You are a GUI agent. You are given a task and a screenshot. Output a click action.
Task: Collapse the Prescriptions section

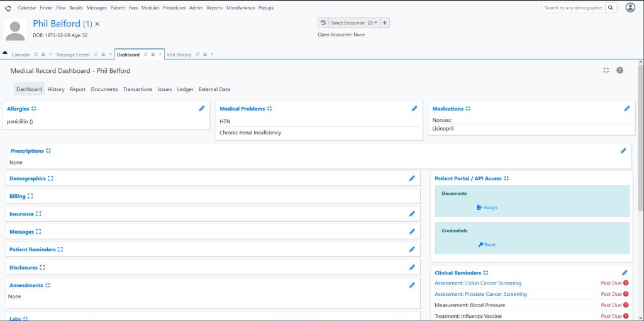[x=48, y=151]
